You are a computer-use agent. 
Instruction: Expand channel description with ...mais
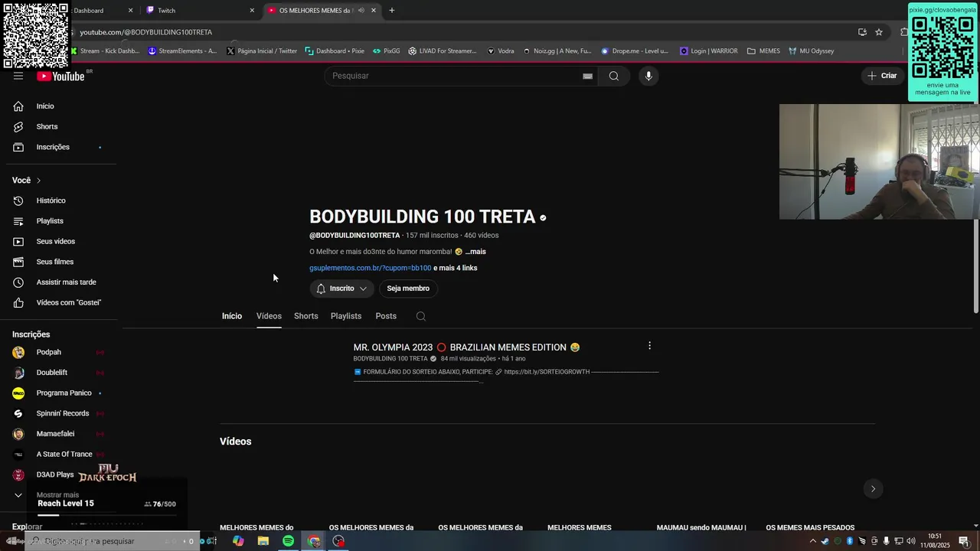tap(475, 252)
